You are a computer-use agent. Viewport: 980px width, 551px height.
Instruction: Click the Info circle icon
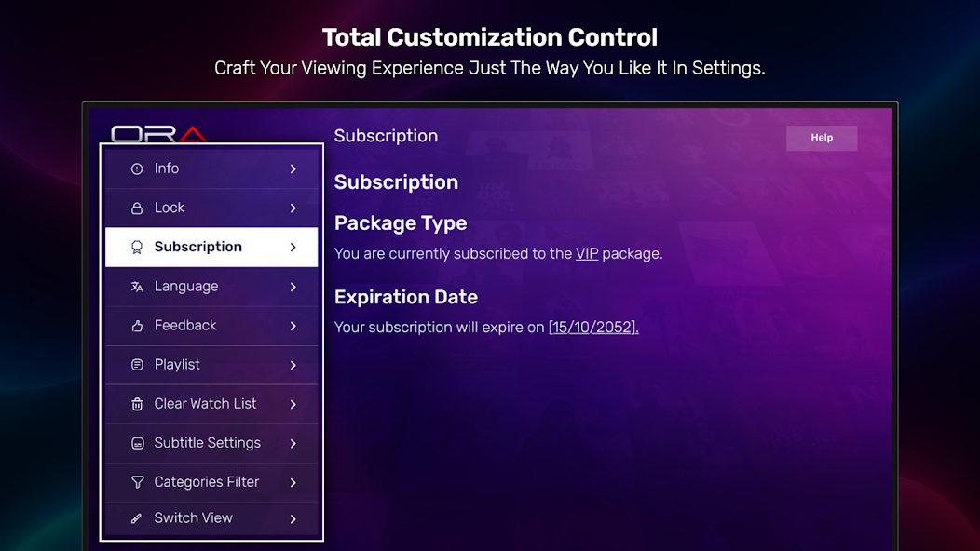point(137,168)
